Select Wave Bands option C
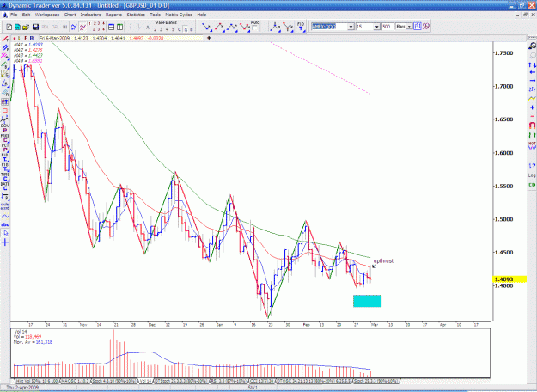 (179, 29)
